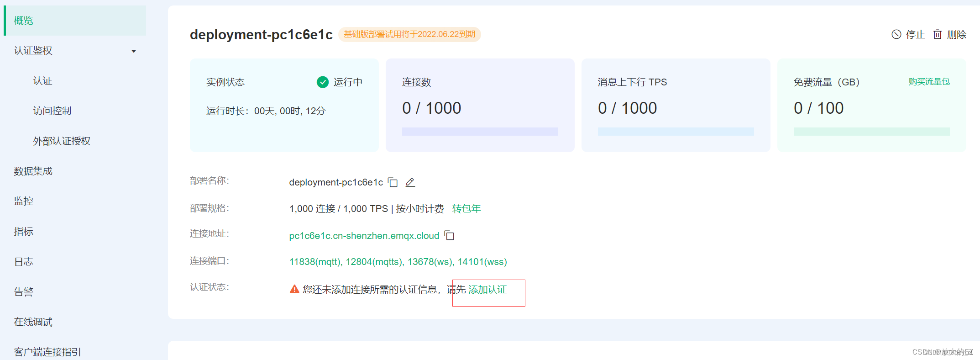
Task: Click the green running status check icon
Action: pyautogui.click(x=323, y=82)
